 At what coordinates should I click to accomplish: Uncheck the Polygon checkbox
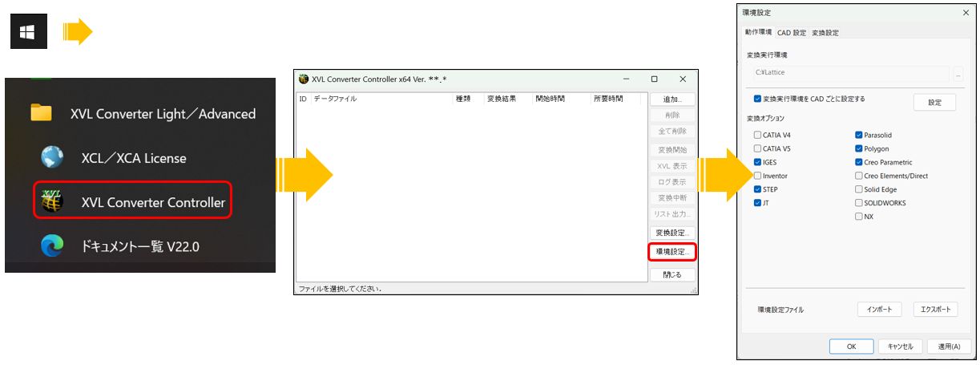pyautogui.click(x=859, y=148)
